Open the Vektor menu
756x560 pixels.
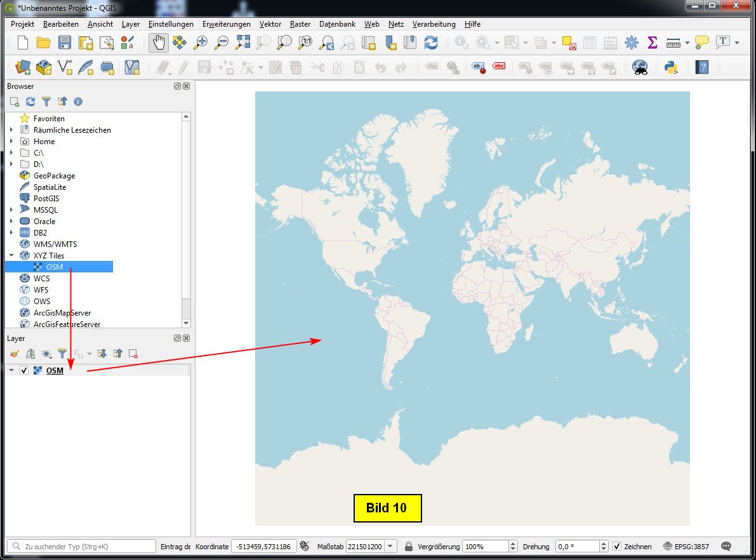click(x=270, y=24)
